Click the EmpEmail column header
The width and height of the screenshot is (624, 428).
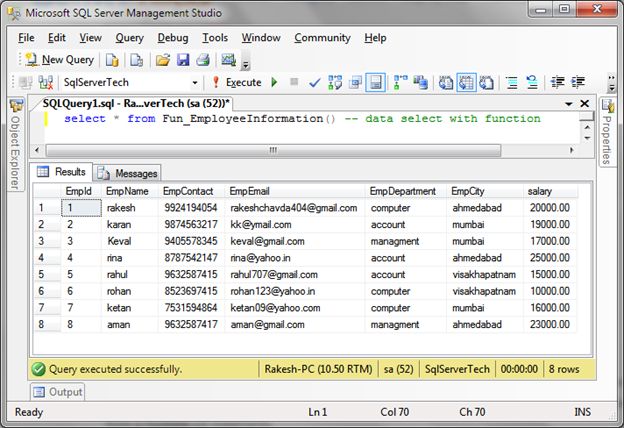click(x=295, y=191)
